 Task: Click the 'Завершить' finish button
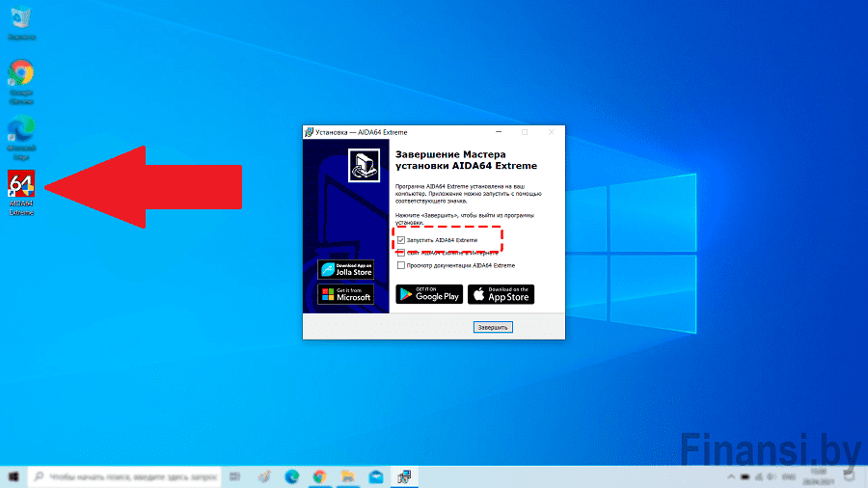tap(493, 327)
